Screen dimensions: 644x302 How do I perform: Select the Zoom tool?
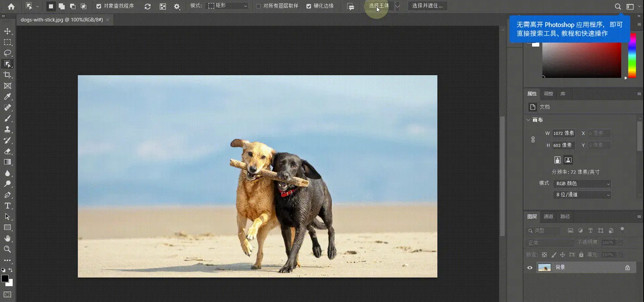click(8, 249)
